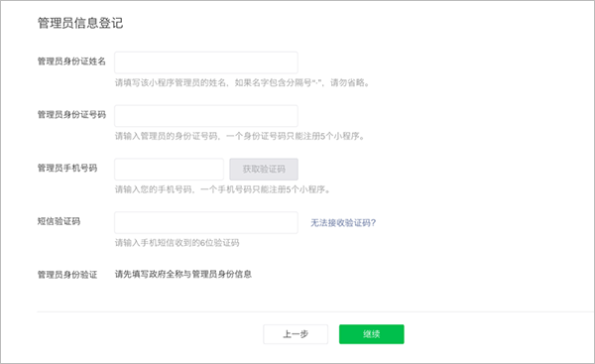Click the 获取验证码 button
Viewport: 595px width, 364px height.
(264, 170)
